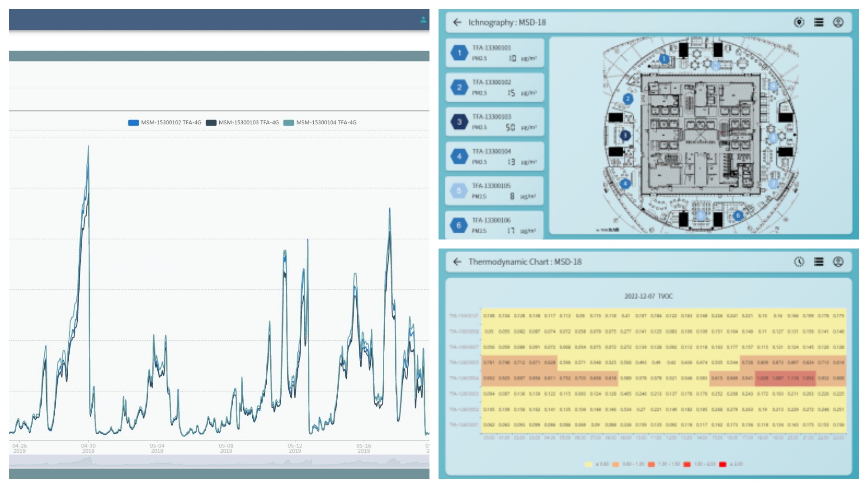Open user profile in Thermodynamic Chart header

[838, 262]
